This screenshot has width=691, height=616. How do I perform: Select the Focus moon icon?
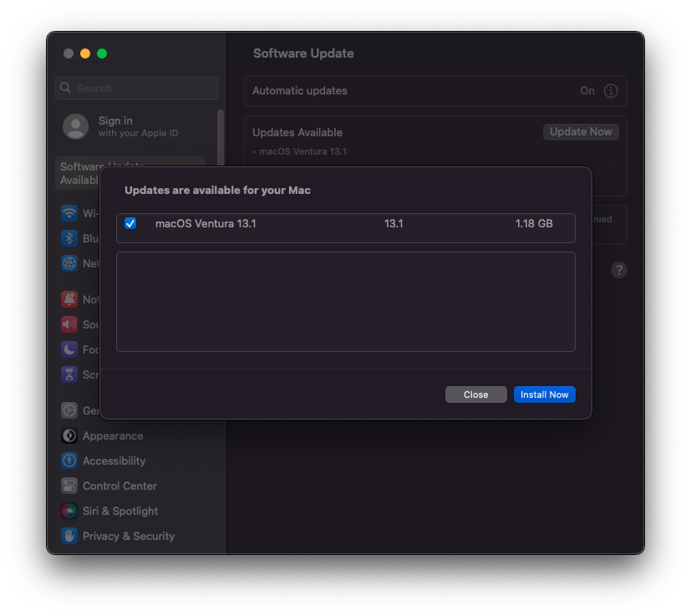(x=69, y=349)
